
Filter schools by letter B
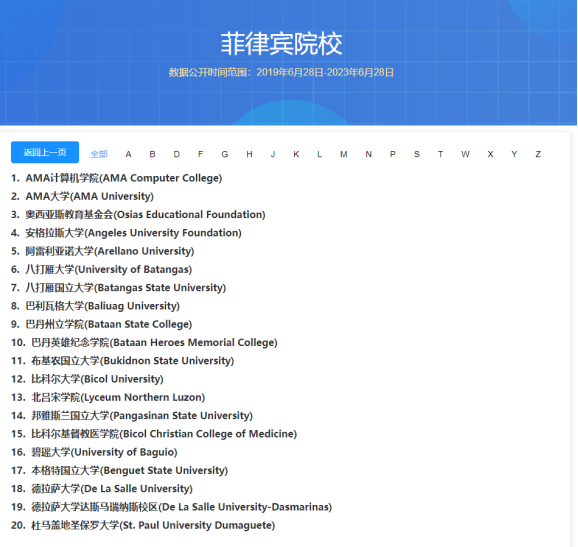click(152, 154)
